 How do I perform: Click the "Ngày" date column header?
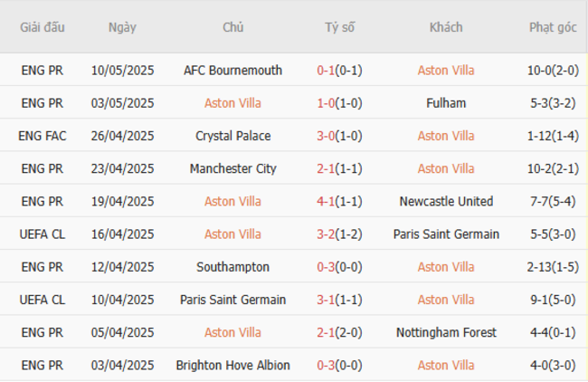[x=122, y=27]
